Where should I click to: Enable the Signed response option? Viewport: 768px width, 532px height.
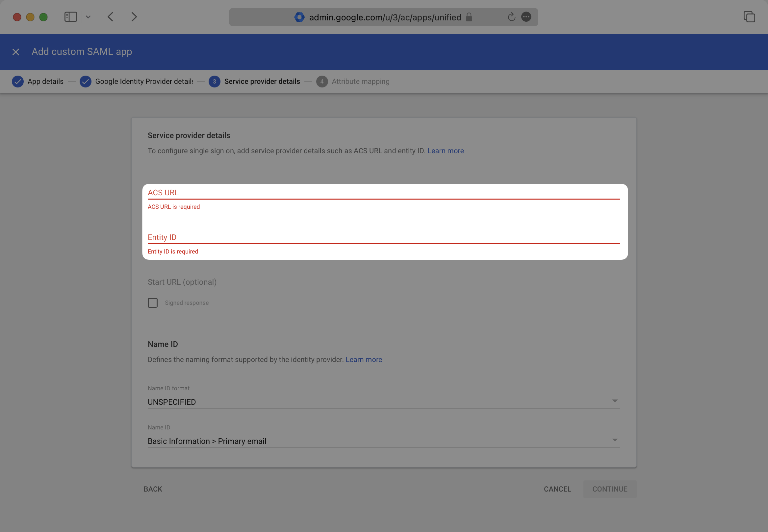pos(153,303)
